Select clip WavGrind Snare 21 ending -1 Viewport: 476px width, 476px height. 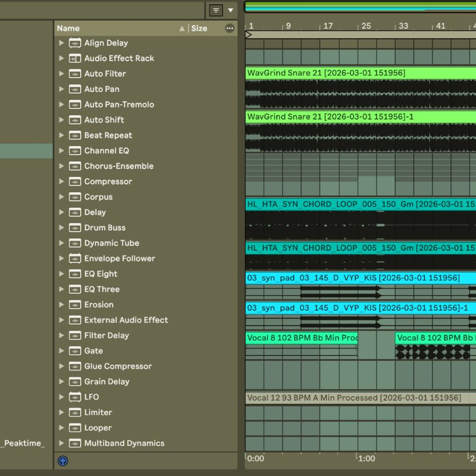tap(360, 117)
